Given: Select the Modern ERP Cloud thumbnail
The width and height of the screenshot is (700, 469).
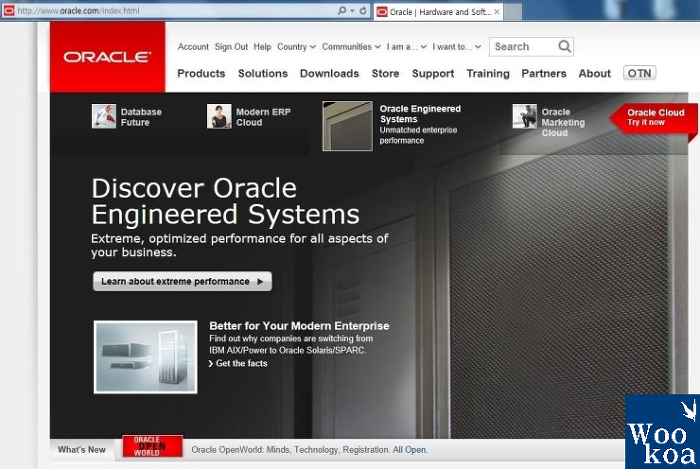Looking at the screenshot, I should (219, 116).
